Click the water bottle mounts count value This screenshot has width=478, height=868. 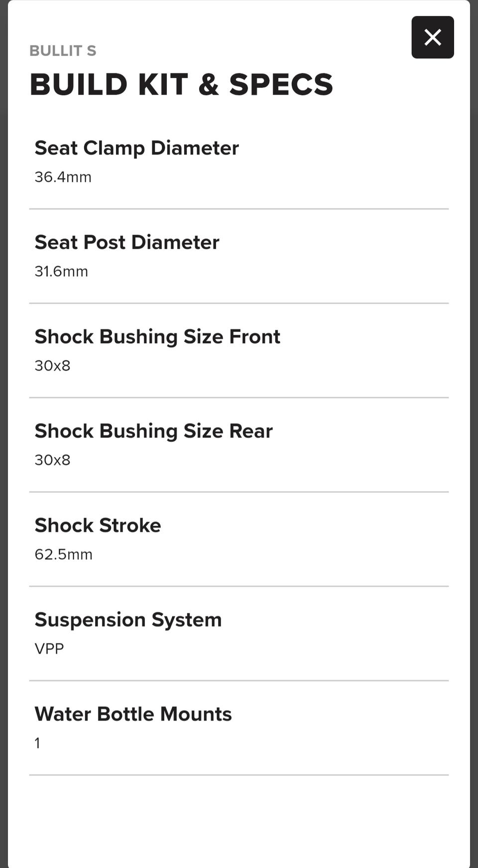pyautogui.click(x=37, y=743)
